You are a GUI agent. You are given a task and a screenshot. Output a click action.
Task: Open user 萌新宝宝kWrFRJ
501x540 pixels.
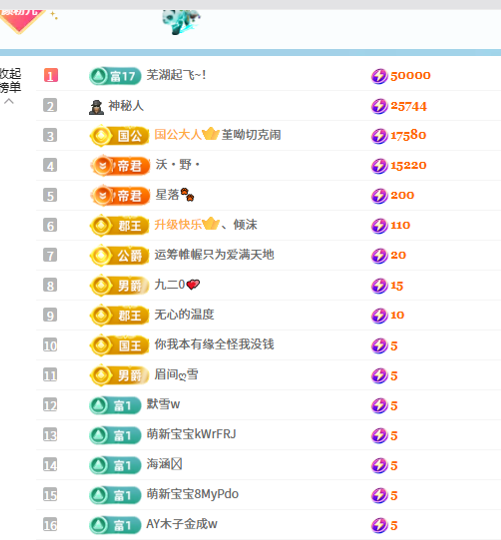[191, 434]
